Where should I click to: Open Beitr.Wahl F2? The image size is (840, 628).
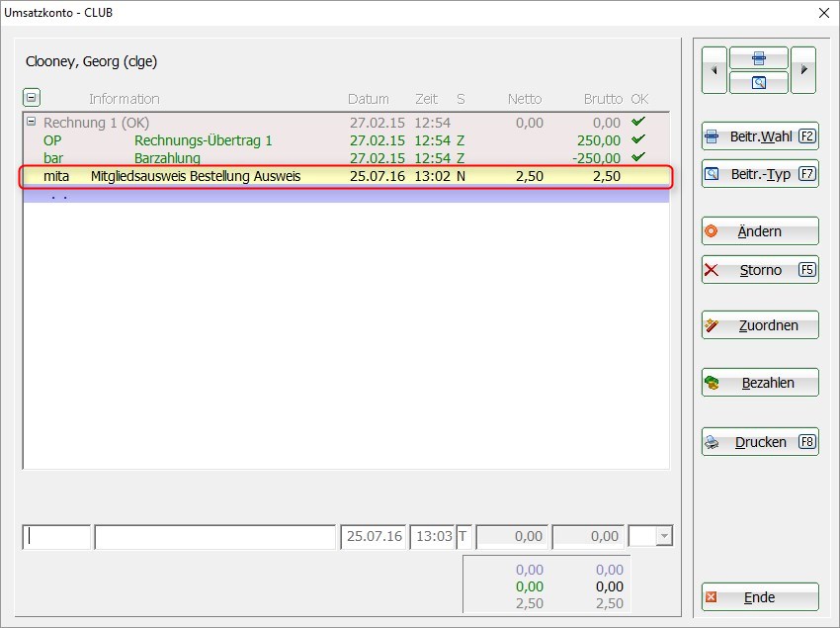pos(760,136)
